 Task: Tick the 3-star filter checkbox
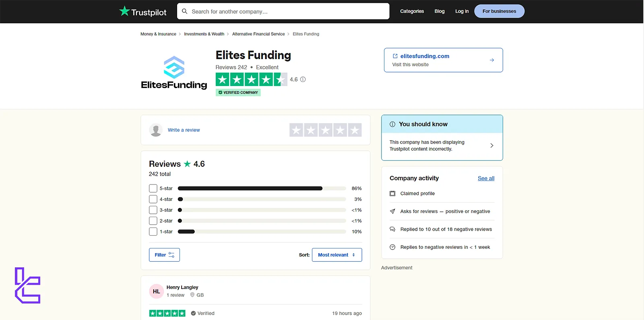pyautogui.click(x=153, y=210)
